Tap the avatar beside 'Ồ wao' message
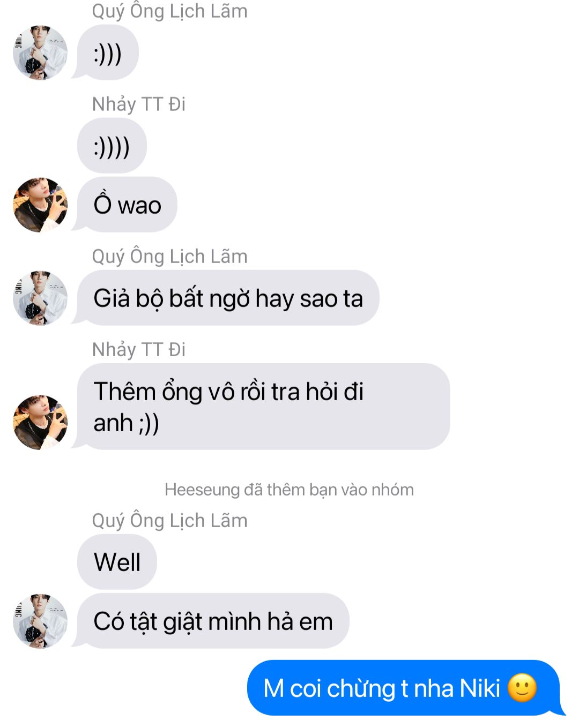This screenshot has width=579, height=728. pos(40,205)
